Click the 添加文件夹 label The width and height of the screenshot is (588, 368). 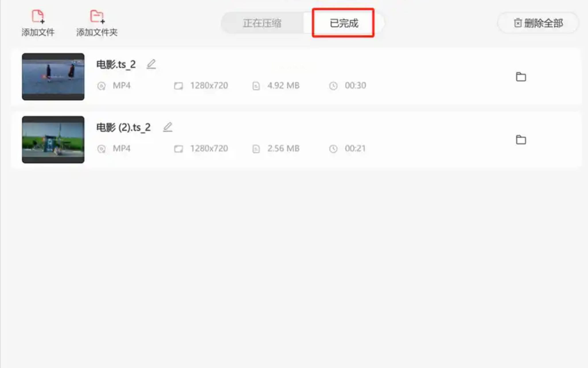pos(97,32)
